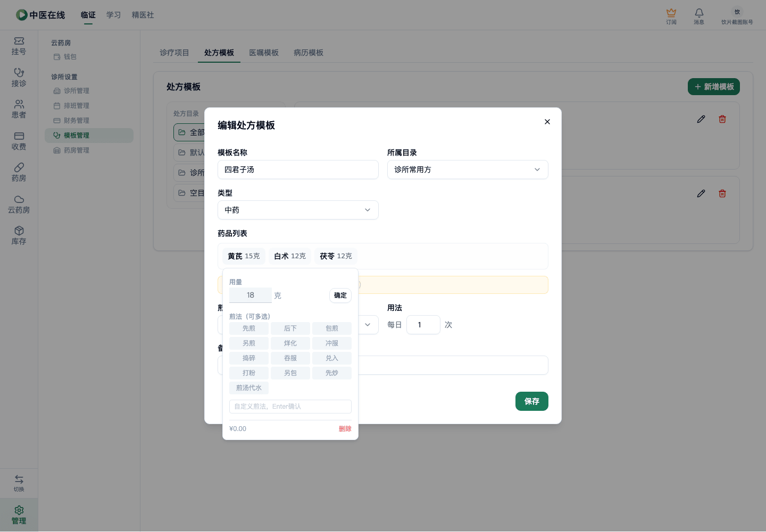Click the 用量 dosage field showing 18

click(251, 295)
